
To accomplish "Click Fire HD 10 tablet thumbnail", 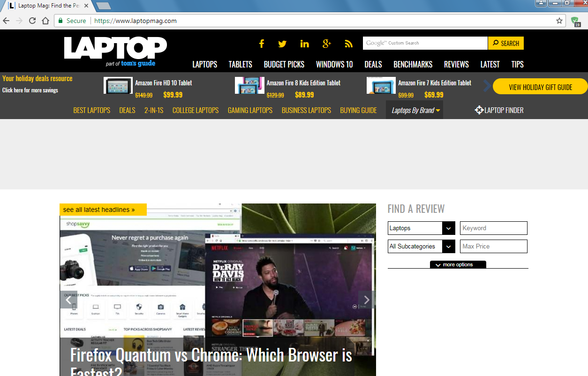I will click(118, 85).
